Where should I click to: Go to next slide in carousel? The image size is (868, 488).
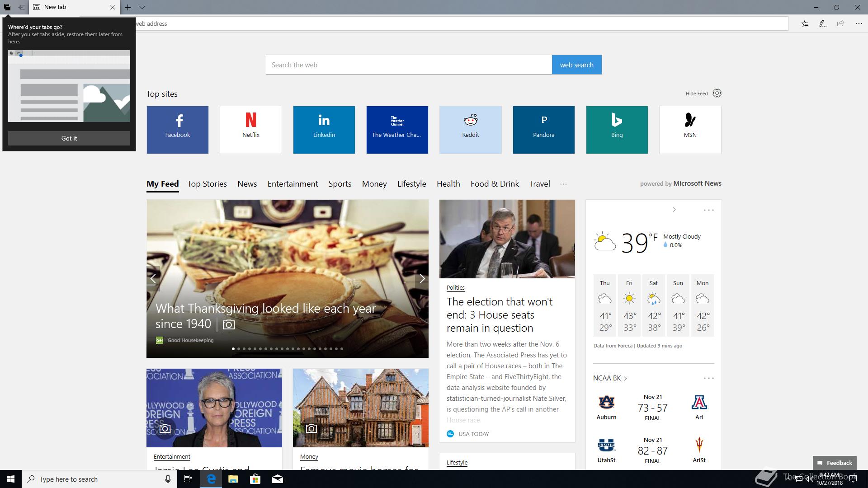(x=422, y=279)
